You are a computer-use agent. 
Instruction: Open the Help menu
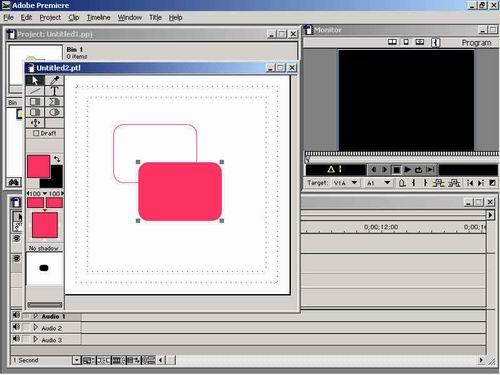tap(175, 18)
